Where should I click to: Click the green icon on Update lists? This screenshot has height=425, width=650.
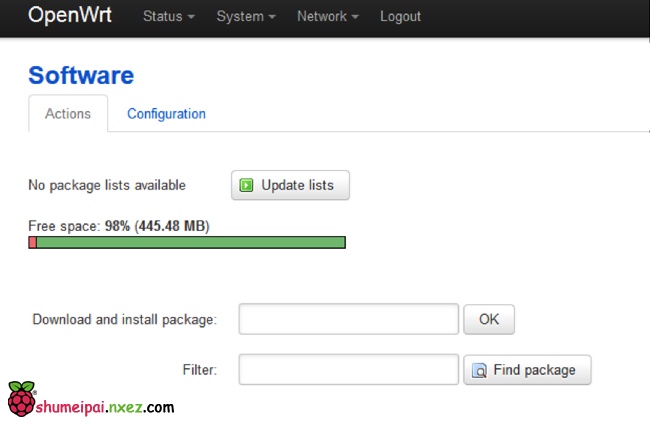(x=246, y=185)
